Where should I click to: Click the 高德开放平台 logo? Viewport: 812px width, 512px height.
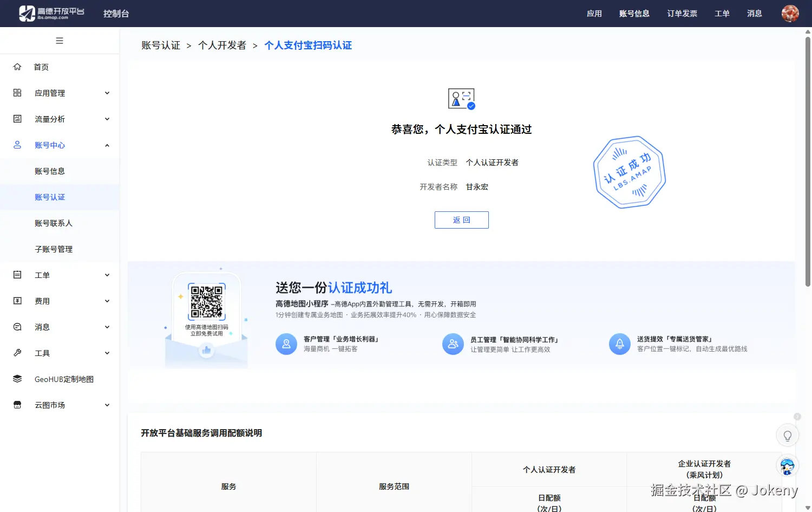click(51, 13)
